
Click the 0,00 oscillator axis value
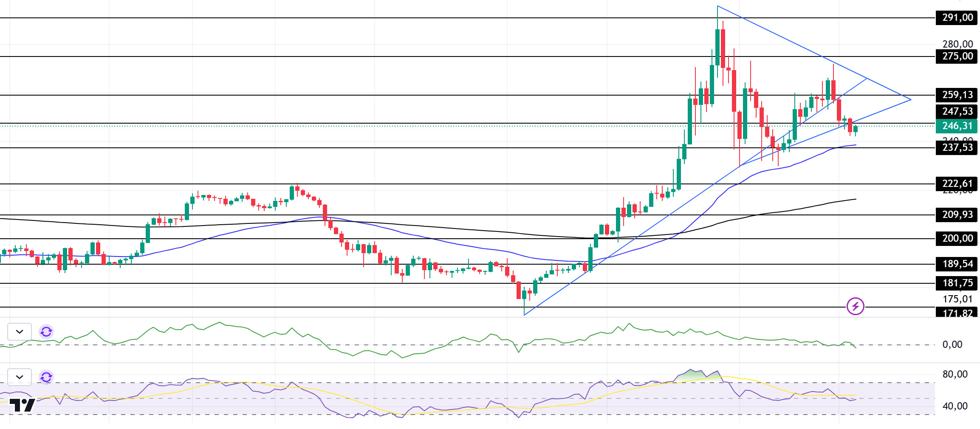pyautogui.click(x=952, y=344)
